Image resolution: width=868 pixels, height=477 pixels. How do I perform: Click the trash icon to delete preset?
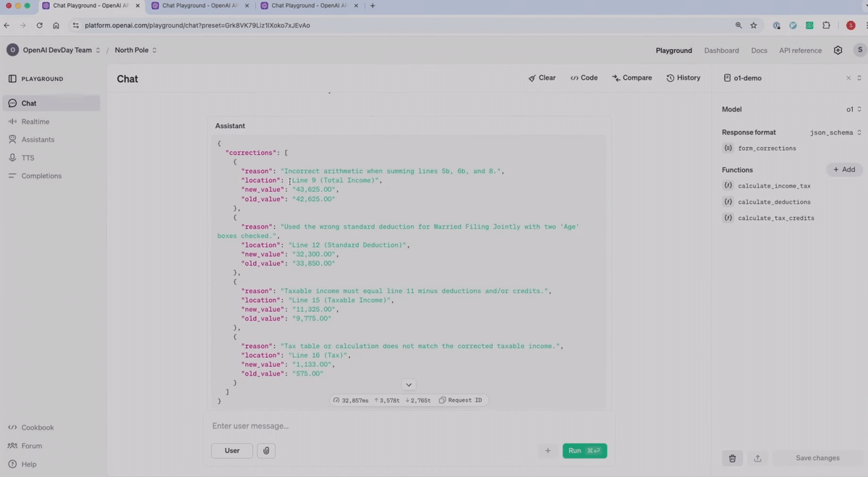point(732,457)
